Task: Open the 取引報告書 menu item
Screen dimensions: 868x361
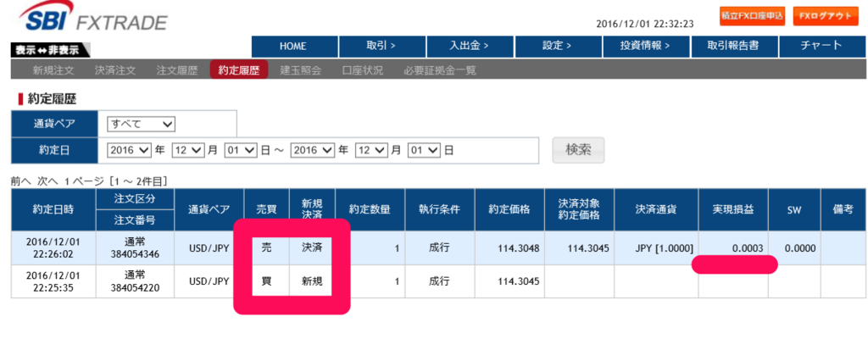Action: [735, 47]
